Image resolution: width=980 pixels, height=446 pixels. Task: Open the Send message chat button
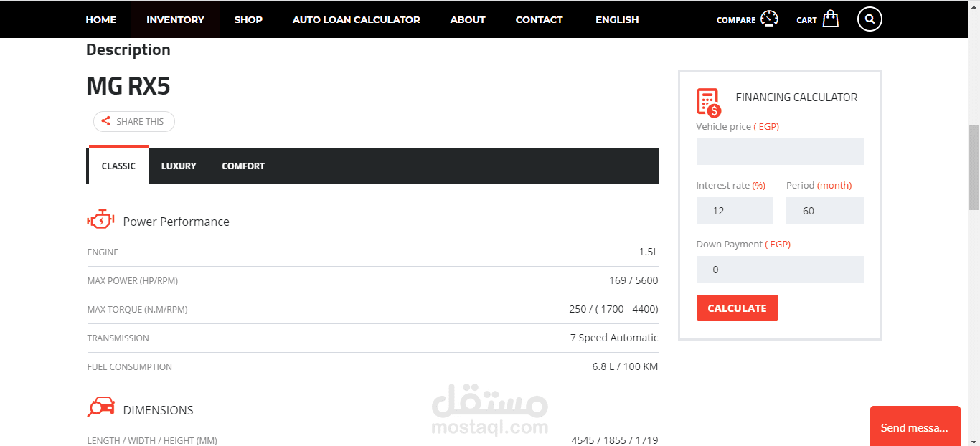915,427
